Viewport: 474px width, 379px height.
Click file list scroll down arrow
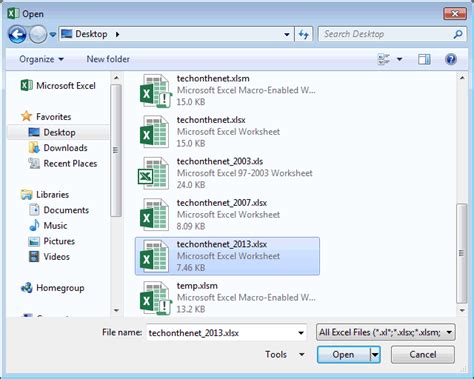tap(462, 310)
